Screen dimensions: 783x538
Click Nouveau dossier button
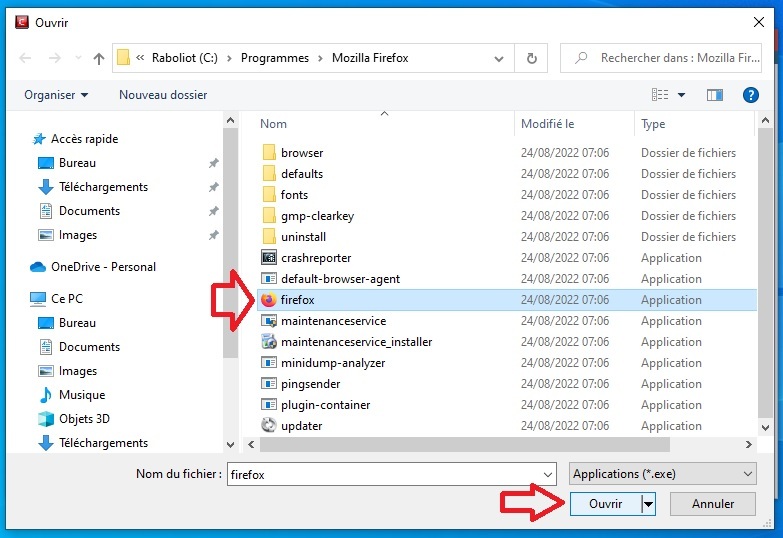point(163,95)
